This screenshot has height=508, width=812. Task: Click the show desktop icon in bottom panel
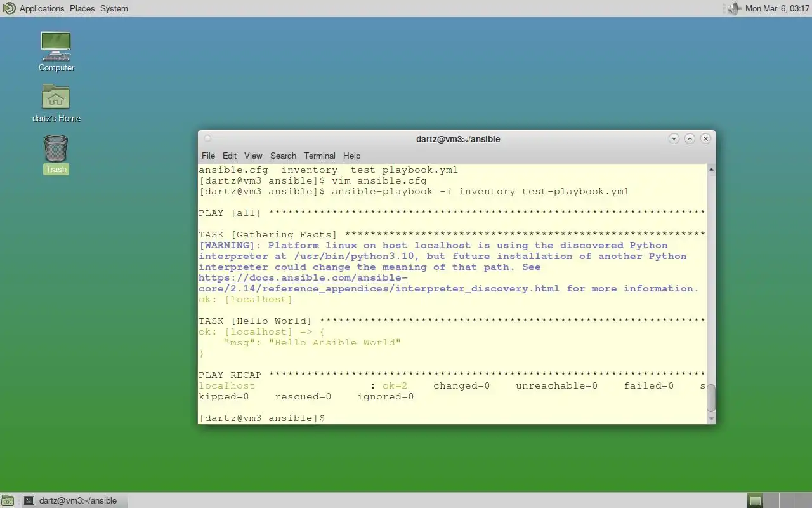pyautogui.click(x=7, y=500)
